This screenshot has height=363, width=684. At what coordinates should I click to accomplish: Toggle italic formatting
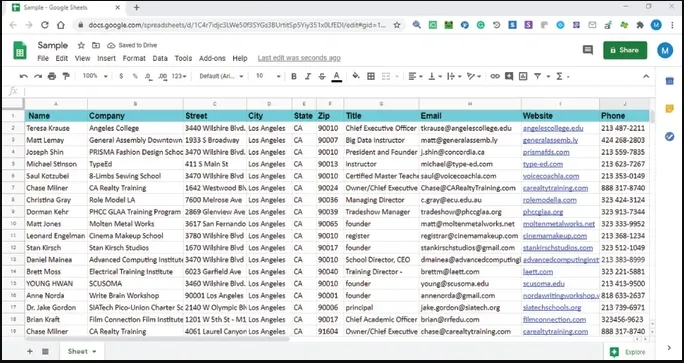(x=308, y=76)
